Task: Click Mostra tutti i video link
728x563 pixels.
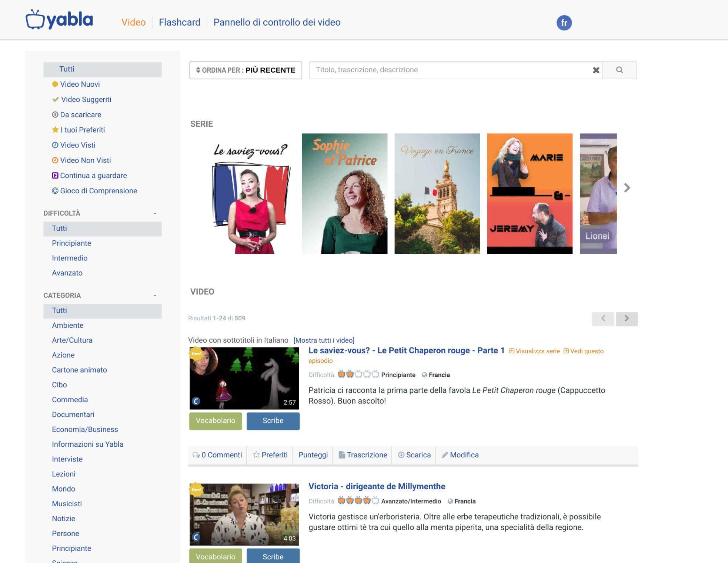Action: coord(324,340)
